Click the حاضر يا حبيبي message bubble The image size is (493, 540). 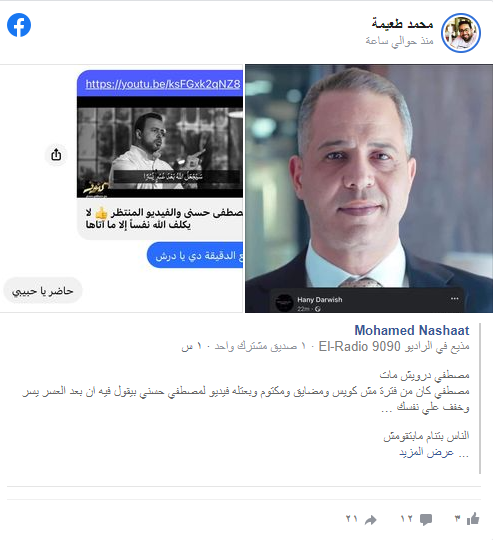[x=43, y=291]
